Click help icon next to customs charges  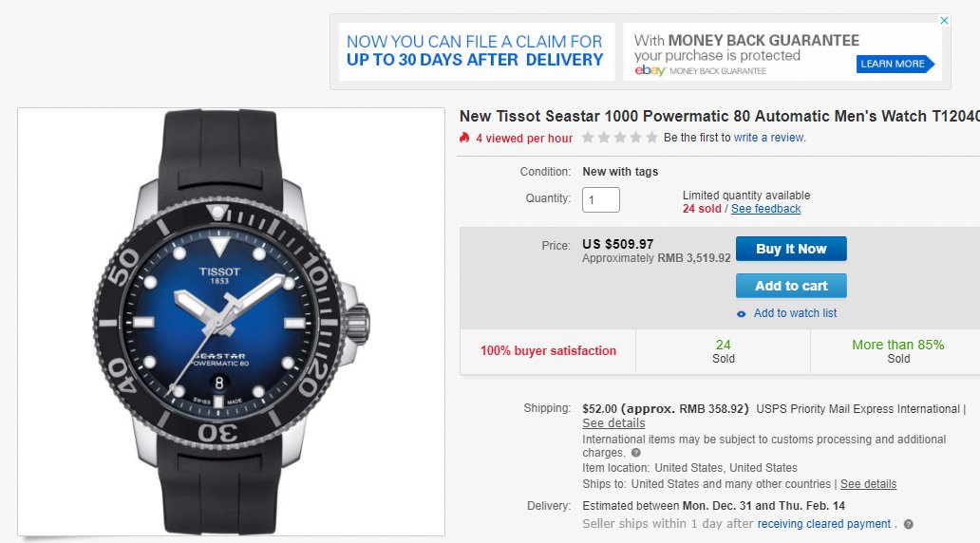pyautogui.click(x=635, y=453)
